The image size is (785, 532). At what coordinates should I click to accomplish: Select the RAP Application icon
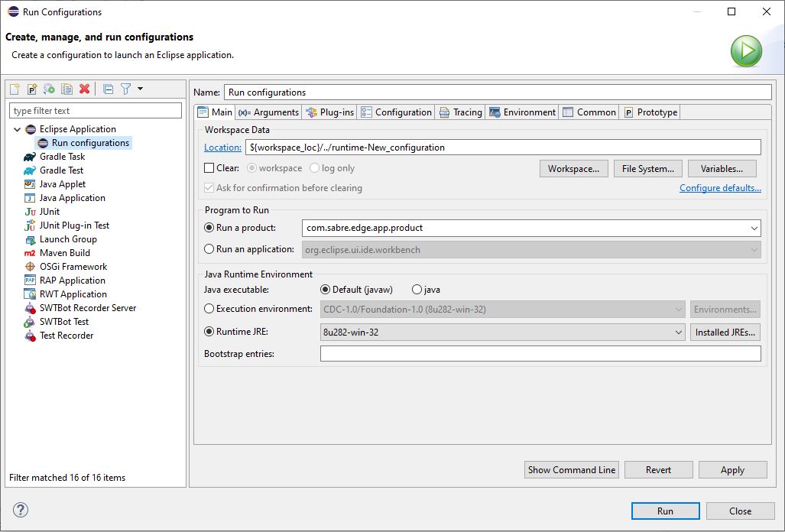pos(30,281)
